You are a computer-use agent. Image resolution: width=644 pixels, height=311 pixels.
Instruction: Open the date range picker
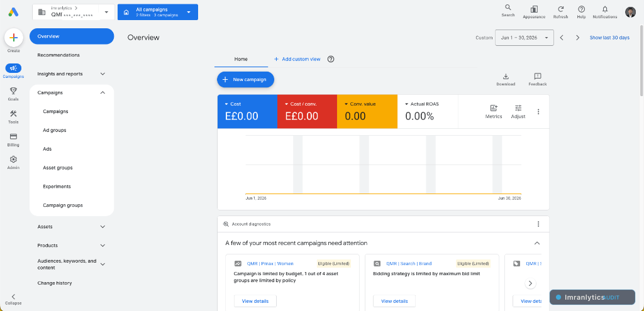click(x=525, y=37)
